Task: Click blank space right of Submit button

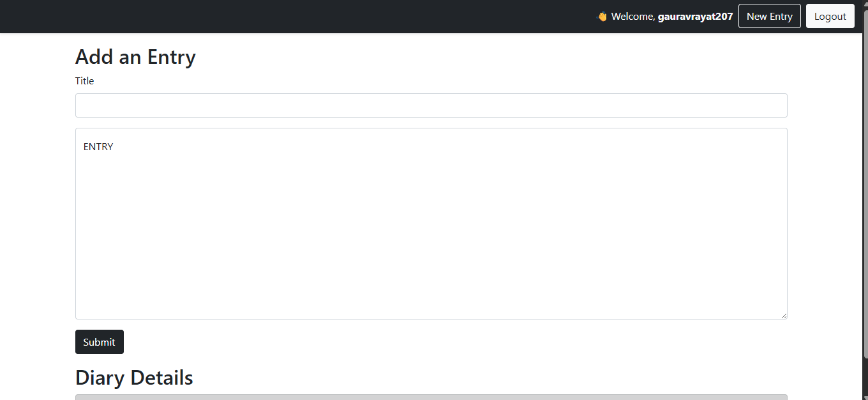Action: point(447,342)
